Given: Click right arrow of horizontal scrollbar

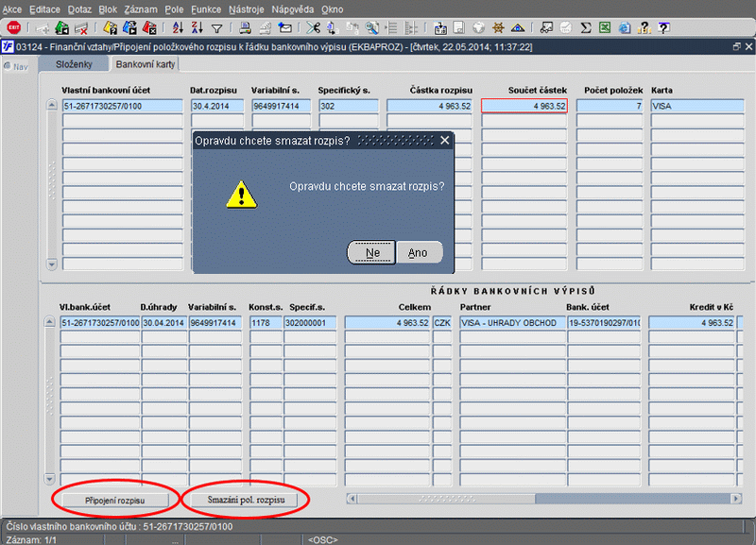Looking at the screenshot, I should pyautogui.click(x=736, y=499).
